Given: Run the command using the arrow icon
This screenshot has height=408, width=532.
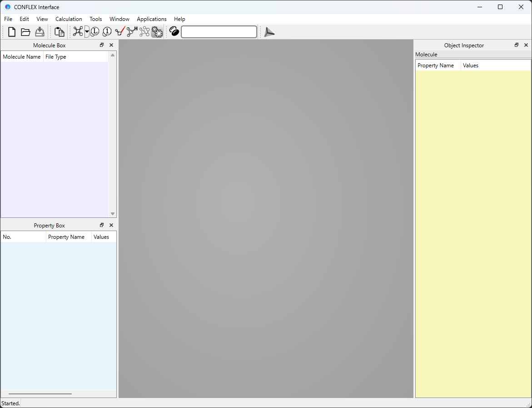Looking at the screenshot, I should click(x=269, y=32).
